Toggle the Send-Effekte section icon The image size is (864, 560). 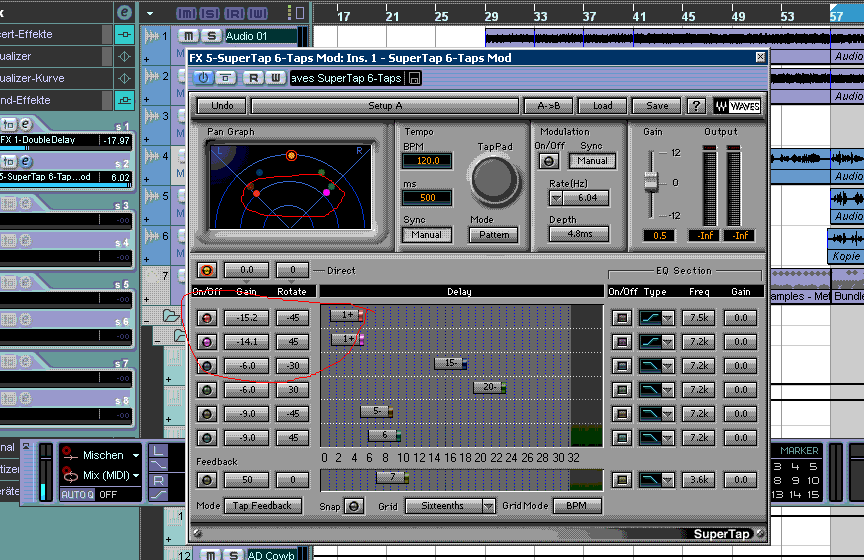[125, 101]
